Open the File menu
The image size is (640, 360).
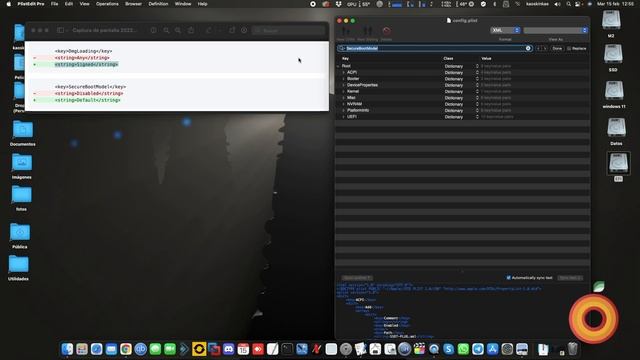tap(54, 4)
